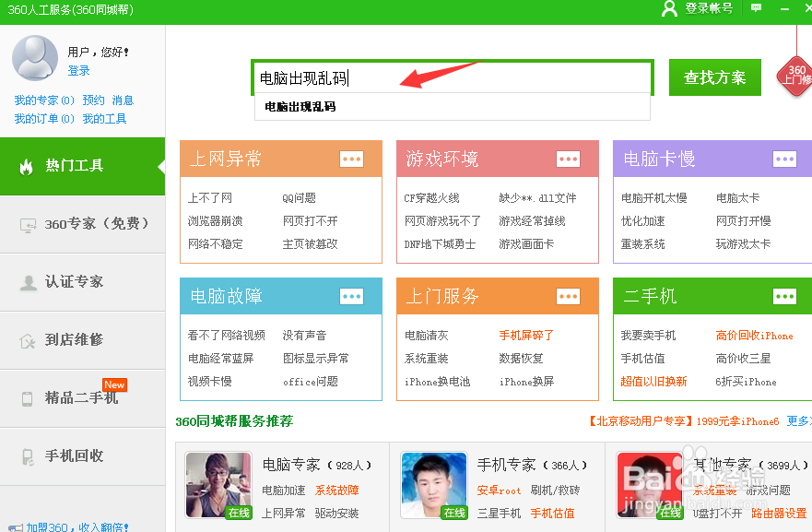Open the 到店维修 sidebar tab

click(x=82, y=340)
